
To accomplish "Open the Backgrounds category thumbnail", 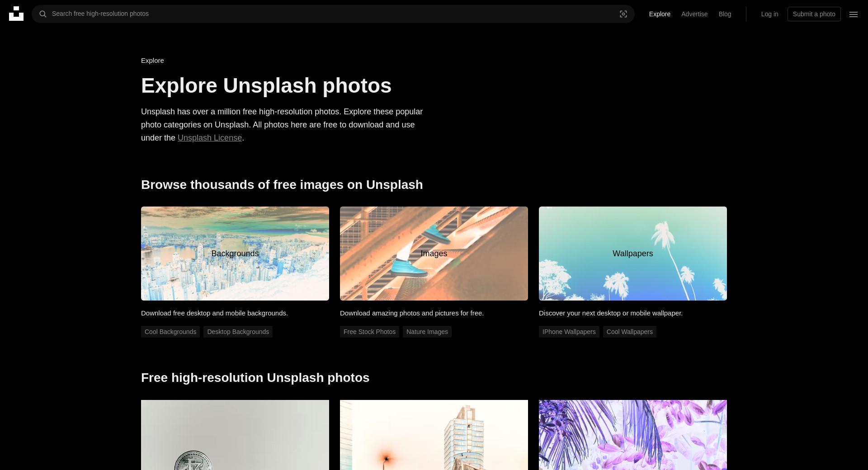I will 235,254.
